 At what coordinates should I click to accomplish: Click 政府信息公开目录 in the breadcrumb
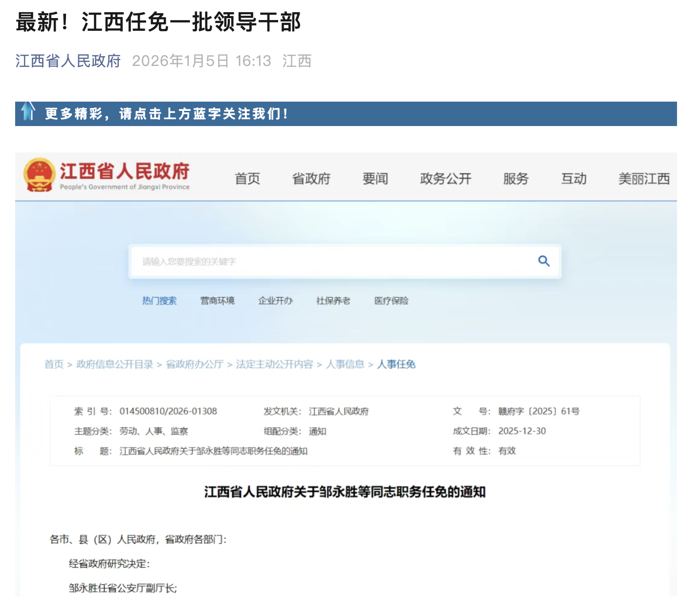point(115,364)
